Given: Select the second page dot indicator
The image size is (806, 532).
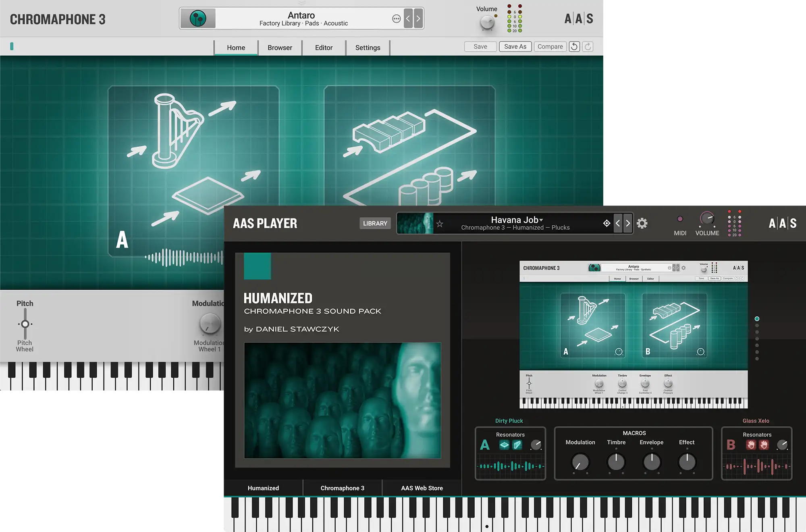Looking at the screenshot, I should [x=757, y=326].
